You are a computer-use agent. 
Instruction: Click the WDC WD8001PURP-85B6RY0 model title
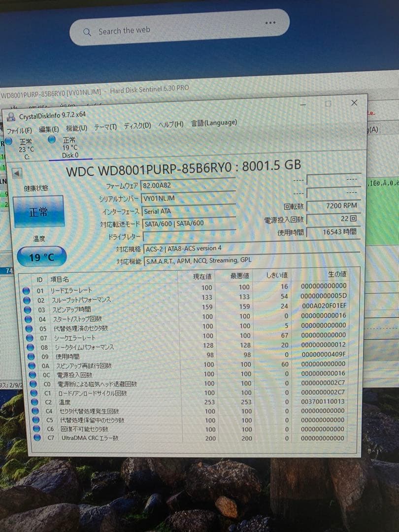point(184,167)
